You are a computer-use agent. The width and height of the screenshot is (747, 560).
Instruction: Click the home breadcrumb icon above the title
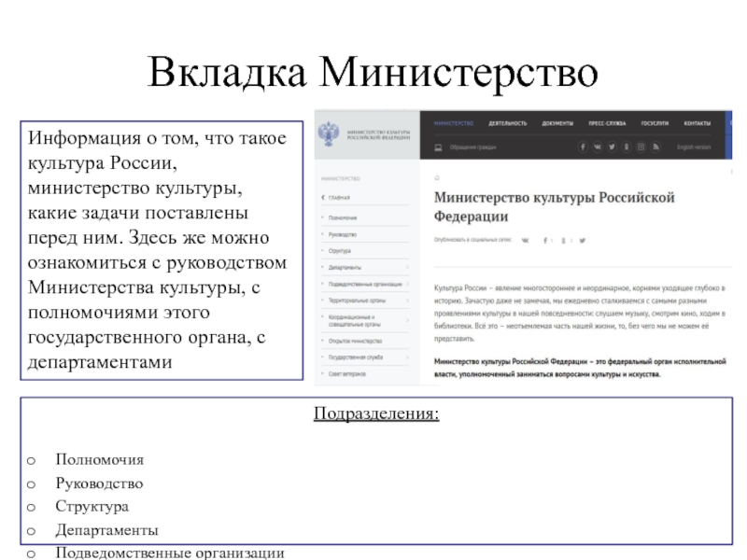[x=437, y=175]
